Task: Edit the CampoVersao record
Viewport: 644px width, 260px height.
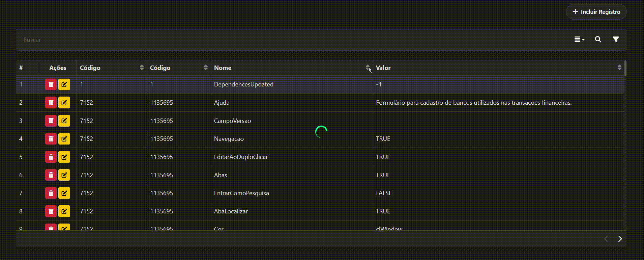Action: coord(64,121)
